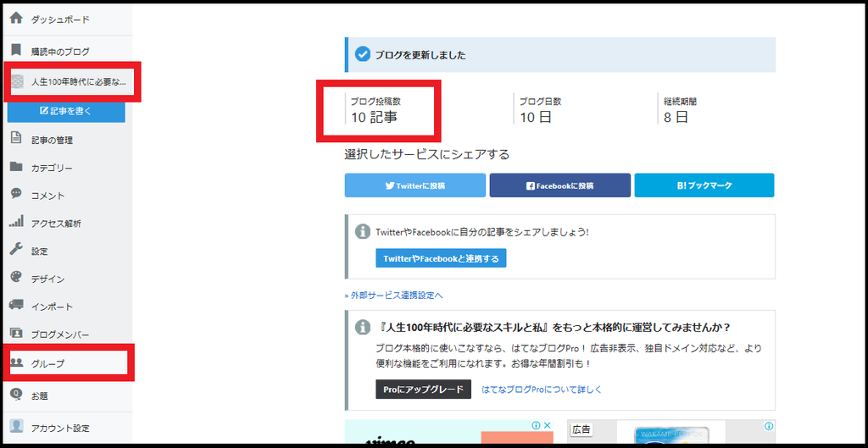The height and width of the screenshot is (448, 868).
Task: Click the blog thumbnail icon beside 人生100年時代
Action: pos(17,82)
